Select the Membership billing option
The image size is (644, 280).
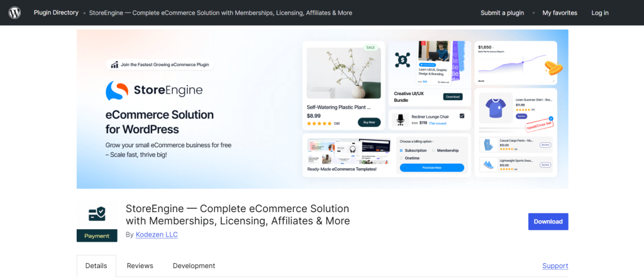pos(445,150)
